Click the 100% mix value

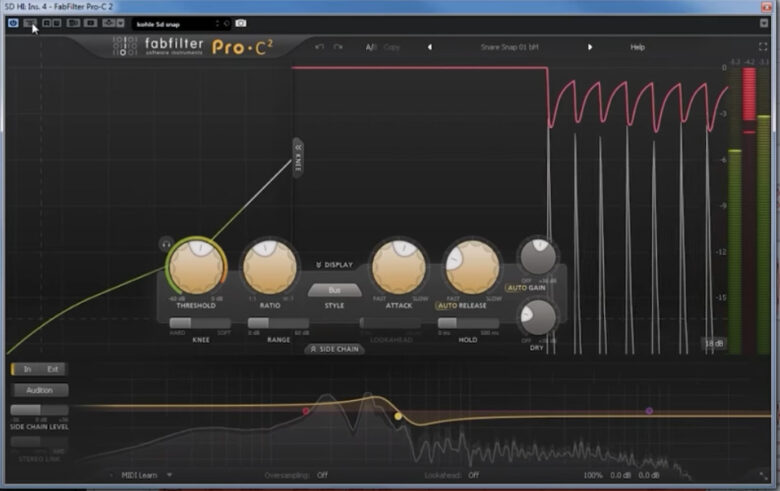point(593,475)
